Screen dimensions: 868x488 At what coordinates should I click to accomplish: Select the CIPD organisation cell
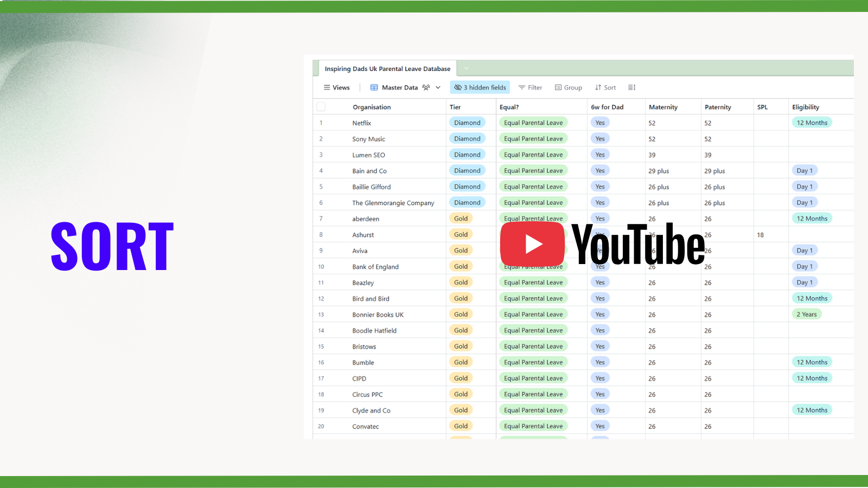pyautogui.click(x=359, y=379)
